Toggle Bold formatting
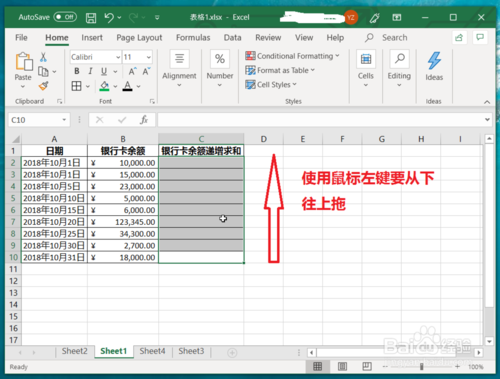 (x=77, y=71)
